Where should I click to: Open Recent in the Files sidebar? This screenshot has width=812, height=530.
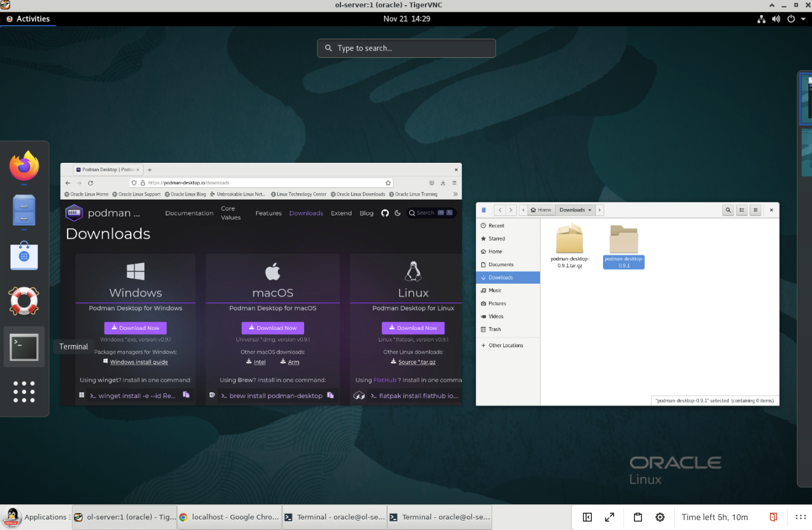coord(508,226)
